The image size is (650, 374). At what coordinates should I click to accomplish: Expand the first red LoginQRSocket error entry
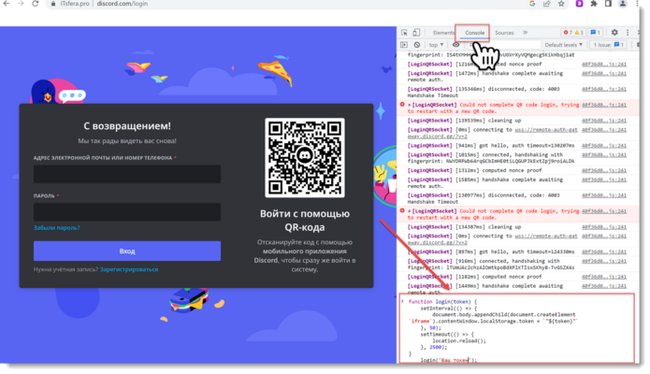(410, 105)
